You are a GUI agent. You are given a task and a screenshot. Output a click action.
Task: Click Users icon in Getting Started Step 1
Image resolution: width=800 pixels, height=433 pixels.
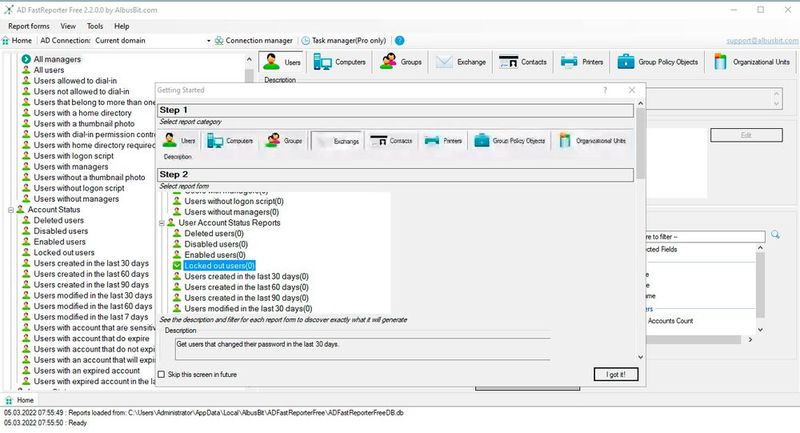179,140
